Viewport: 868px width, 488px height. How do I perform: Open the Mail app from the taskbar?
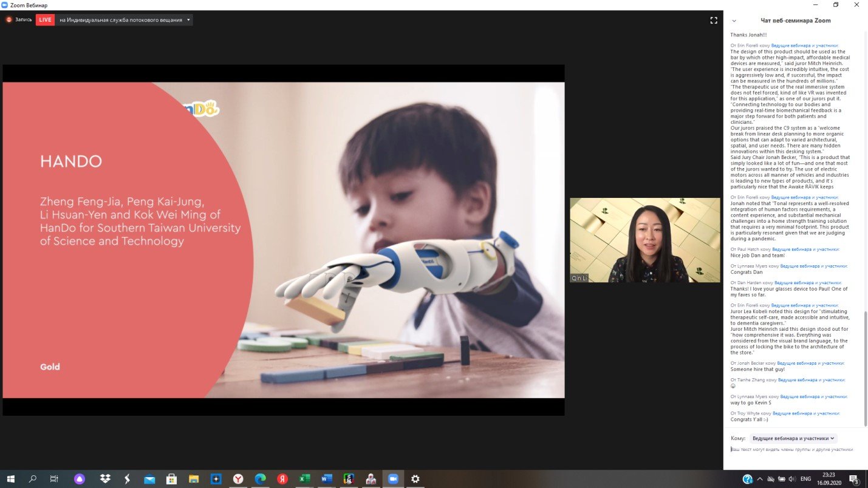point(149,479)
